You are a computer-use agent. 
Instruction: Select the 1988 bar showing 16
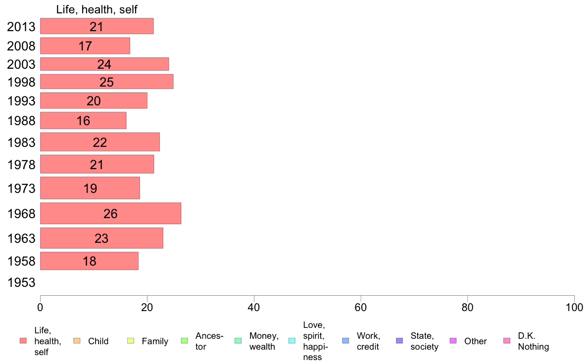[83, 120]
